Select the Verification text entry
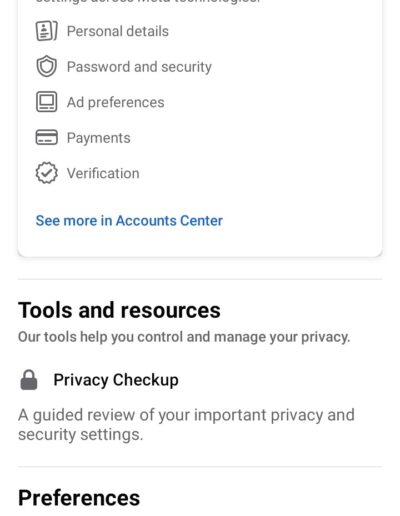This screenshot has width=400, height=516. (x=103, y=173)
